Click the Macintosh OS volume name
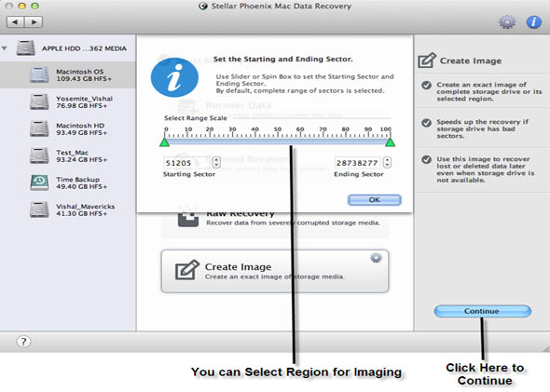 point(80,72)
